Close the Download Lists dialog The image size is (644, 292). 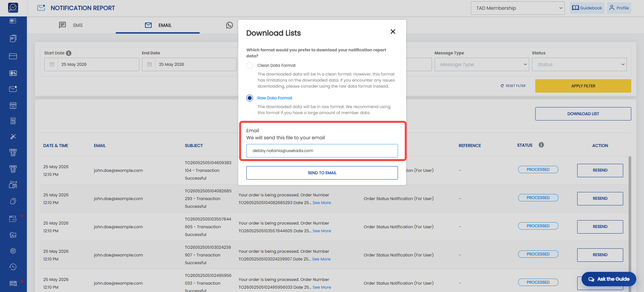tap(393, 32)
